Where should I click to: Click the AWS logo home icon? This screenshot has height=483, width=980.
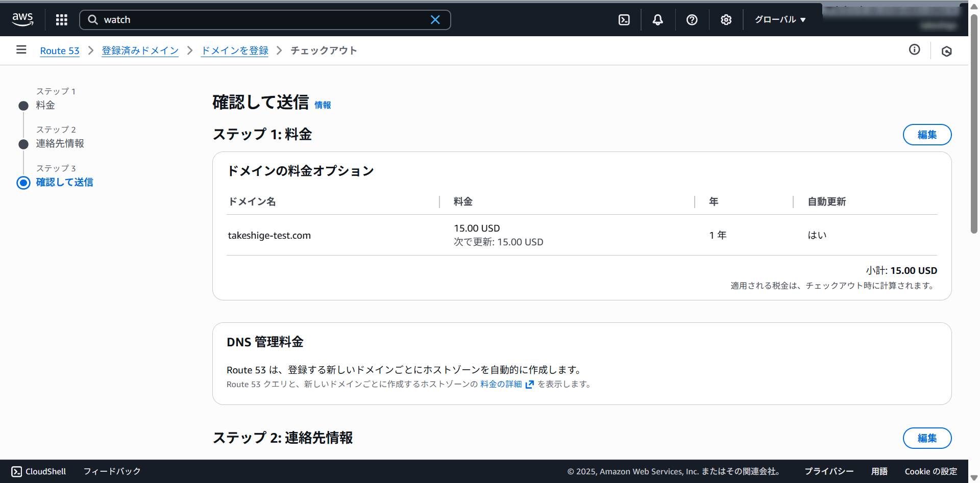click(x=22, y=19)
